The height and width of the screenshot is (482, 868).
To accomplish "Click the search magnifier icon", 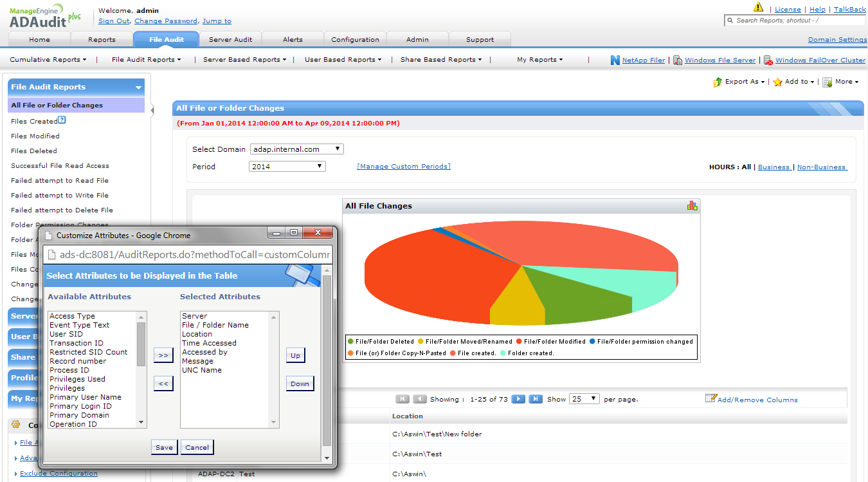I will pos(730,21).
